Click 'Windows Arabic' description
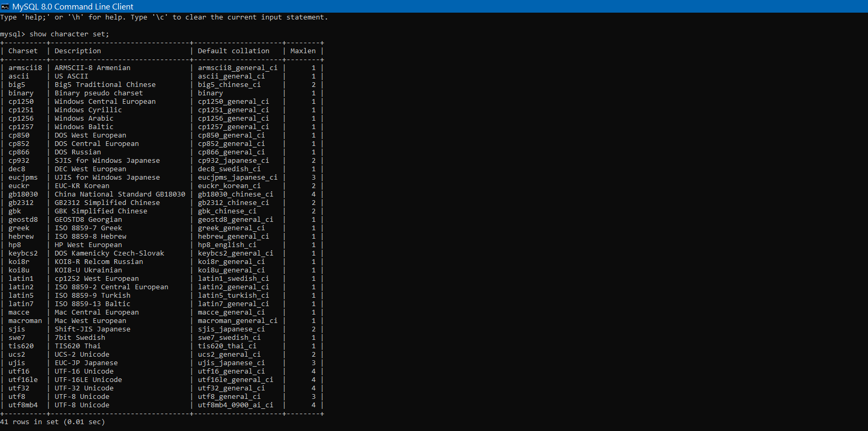868x431 pixels. pos(84,119)
